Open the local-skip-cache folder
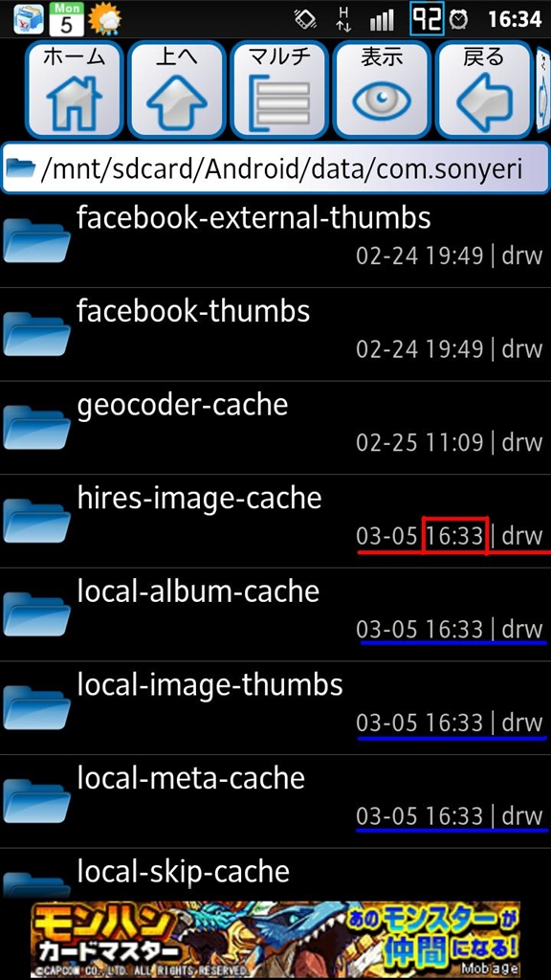The width and height of the screenshot is (551, 980). (x=275, y=874)
